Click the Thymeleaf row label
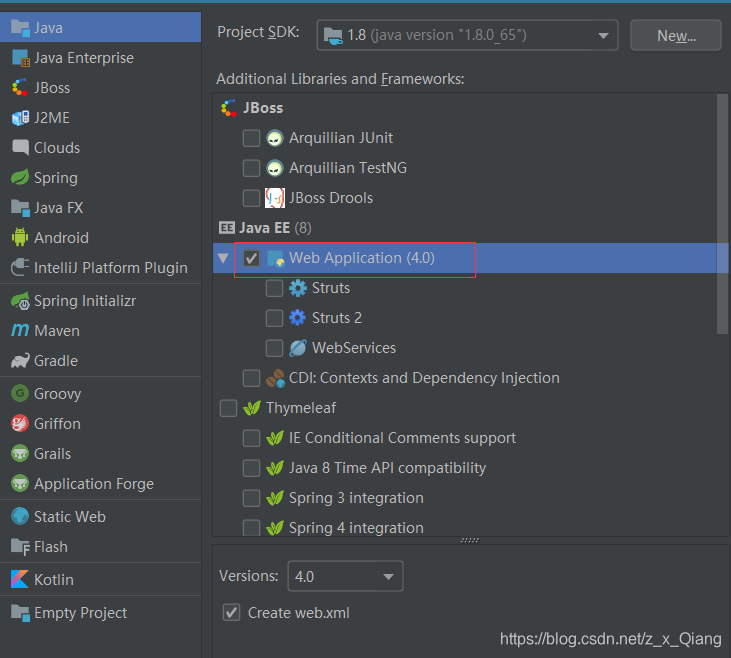731x658 pixels. click(x=301, y=408)
